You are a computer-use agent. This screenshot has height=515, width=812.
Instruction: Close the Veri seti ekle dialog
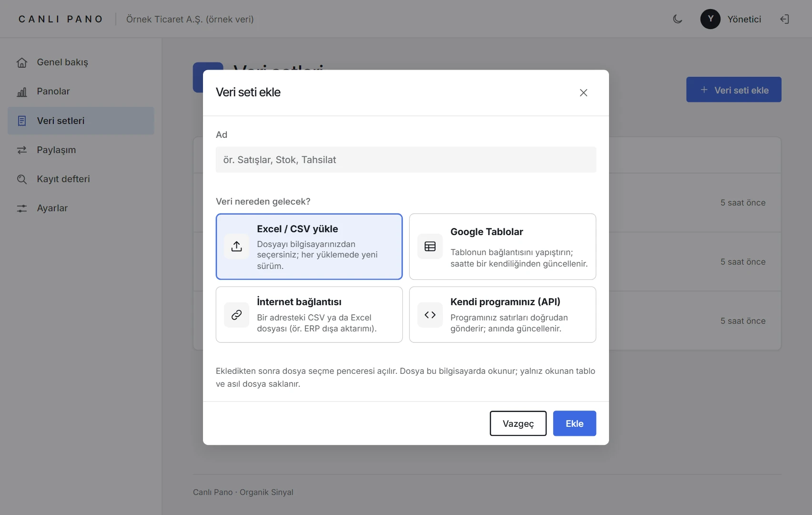[583, 93]
